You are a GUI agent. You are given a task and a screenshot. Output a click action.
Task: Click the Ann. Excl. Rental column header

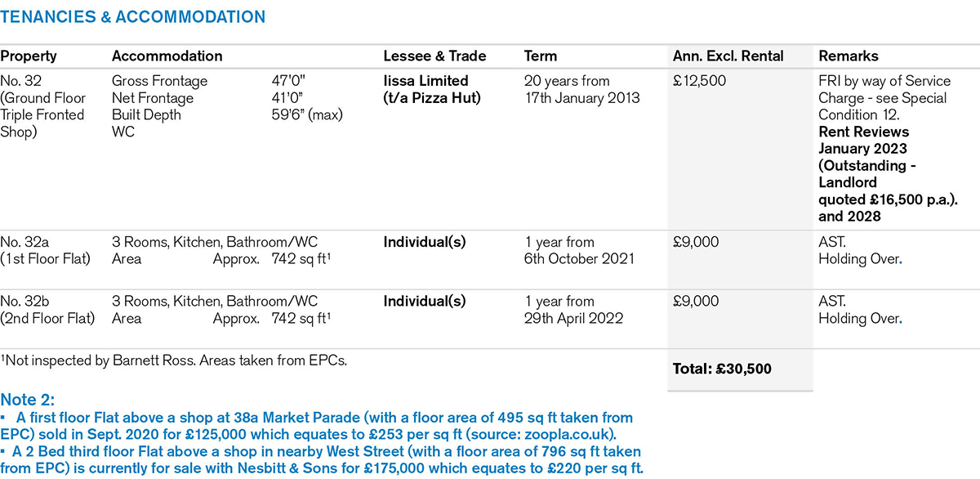click(x=728, y=56)
